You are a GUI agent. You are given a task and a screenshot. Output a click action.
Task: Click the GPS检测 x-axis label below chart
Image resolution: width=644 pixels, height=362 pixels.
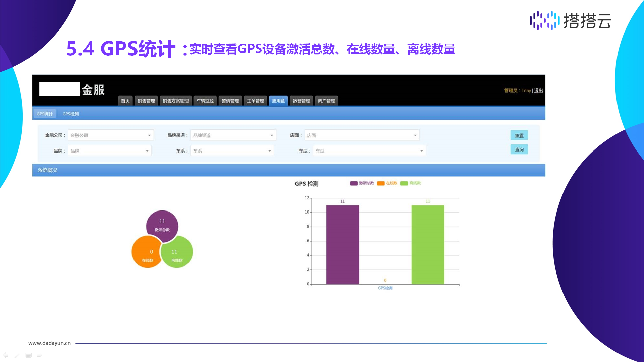385,288
